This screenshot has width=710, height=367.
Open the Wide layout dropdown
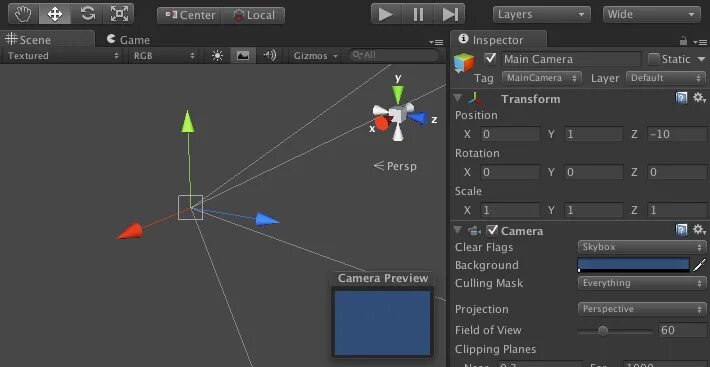[x=652, y=14]
